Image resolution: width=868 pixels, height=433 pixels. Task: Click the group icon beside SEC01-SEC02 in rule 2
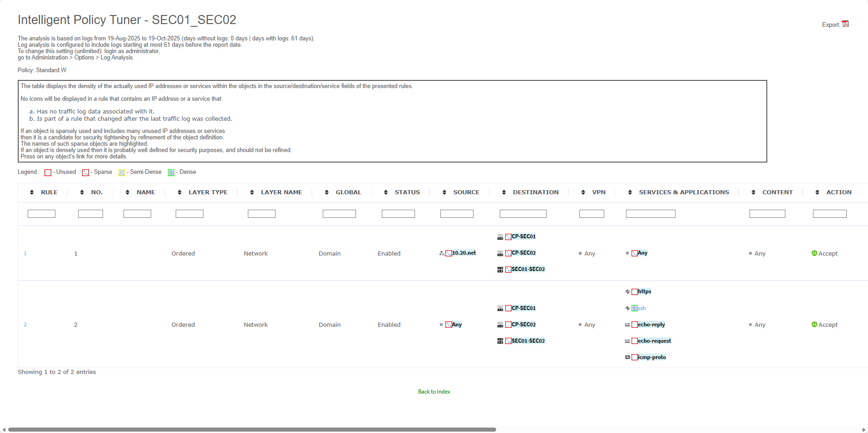(x=500, y=341)
